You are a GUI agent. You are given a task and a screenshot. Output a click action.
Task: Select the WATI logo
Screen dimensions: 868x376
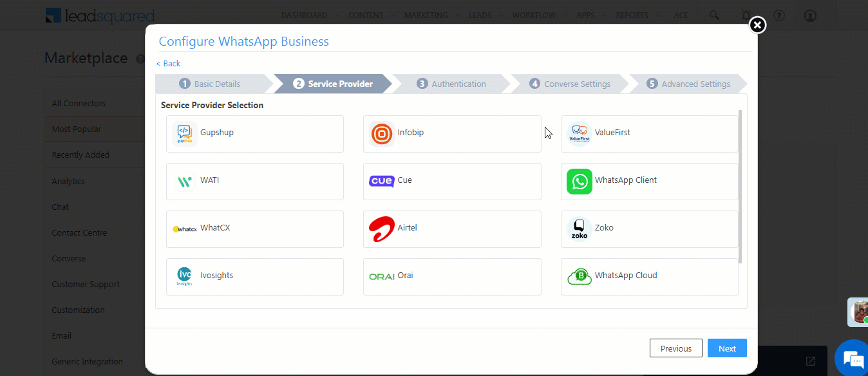(x=184, y=182)
